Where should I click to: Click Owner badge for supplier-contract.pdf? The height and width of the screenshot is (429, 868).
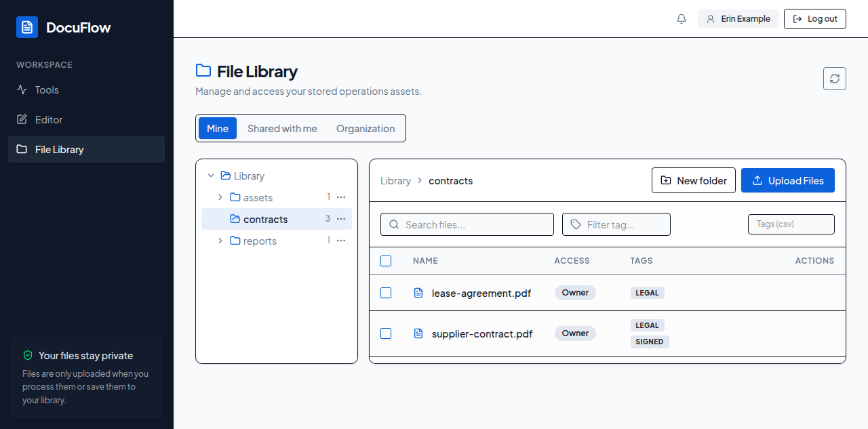575,333
